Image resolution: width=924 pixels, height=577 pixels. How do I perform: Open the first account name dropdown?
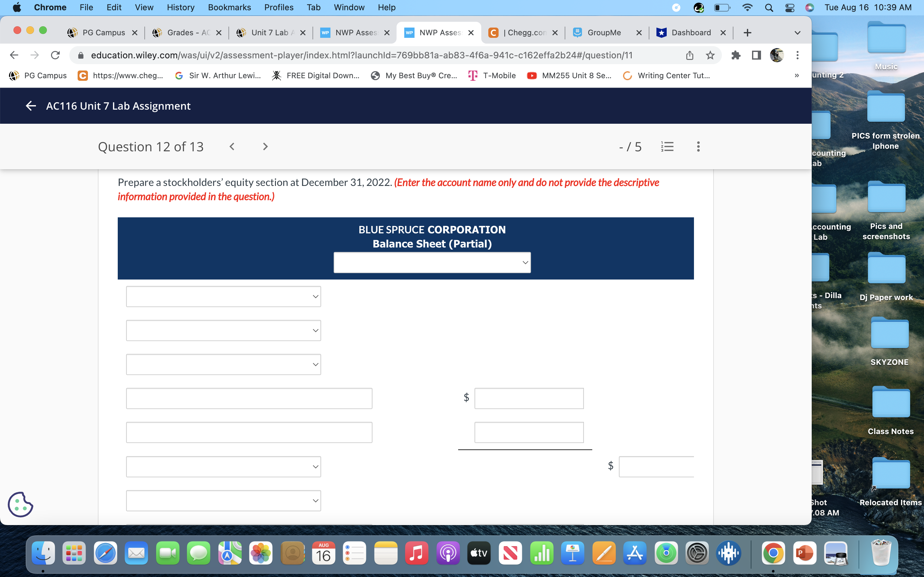(223, 296)
